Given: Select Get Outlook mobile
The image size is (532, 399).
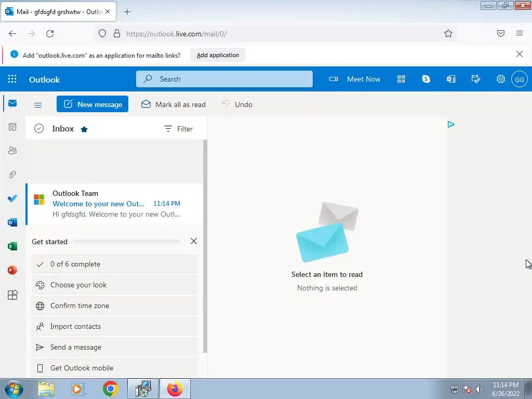Looking at the screenshot, I should 114,368.
